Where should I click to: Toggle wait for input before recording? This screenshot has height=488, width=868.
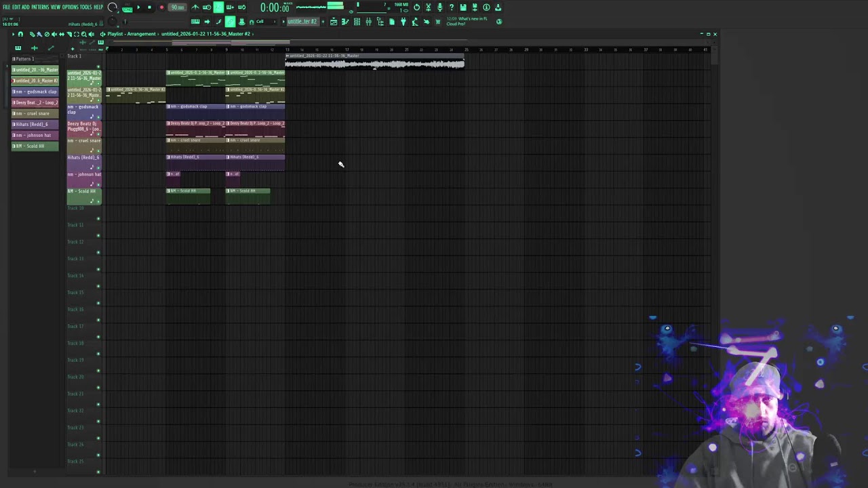pos(208,7)
